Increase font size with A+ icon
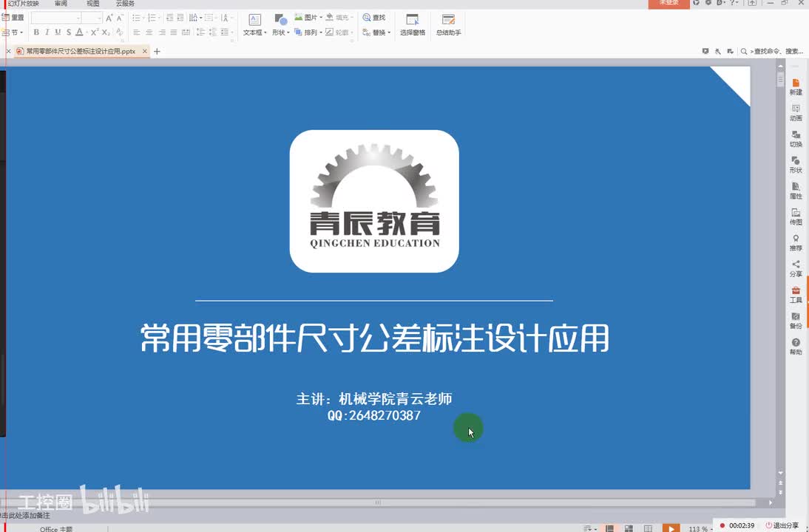The image size is (809, 532). point(109,18)
